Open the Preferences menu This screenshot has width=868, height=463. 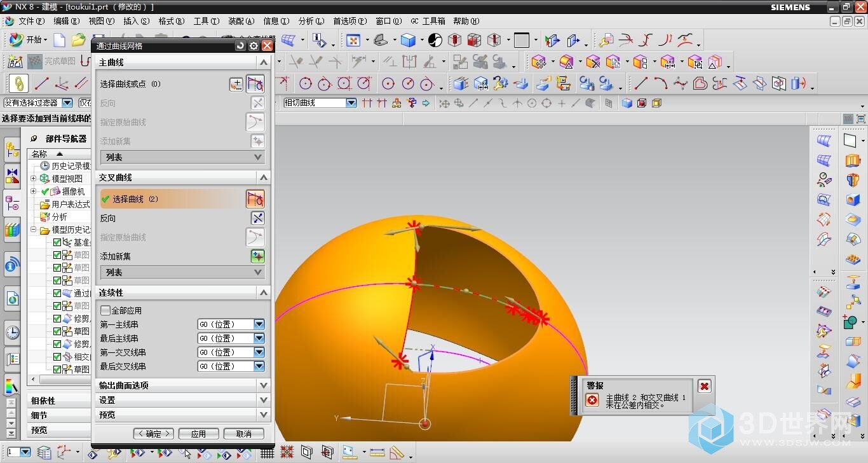pyautogui.click(x=349, y=21)
